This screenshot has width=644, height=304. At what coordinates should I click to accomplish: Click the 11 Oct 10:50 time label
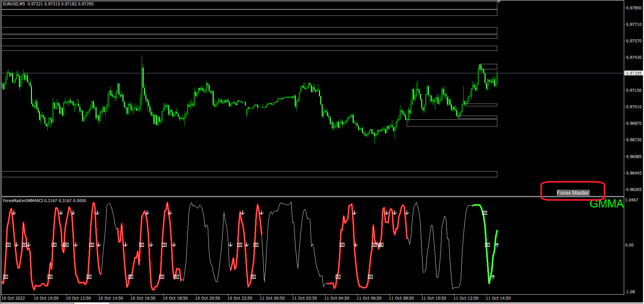[434, 298]
